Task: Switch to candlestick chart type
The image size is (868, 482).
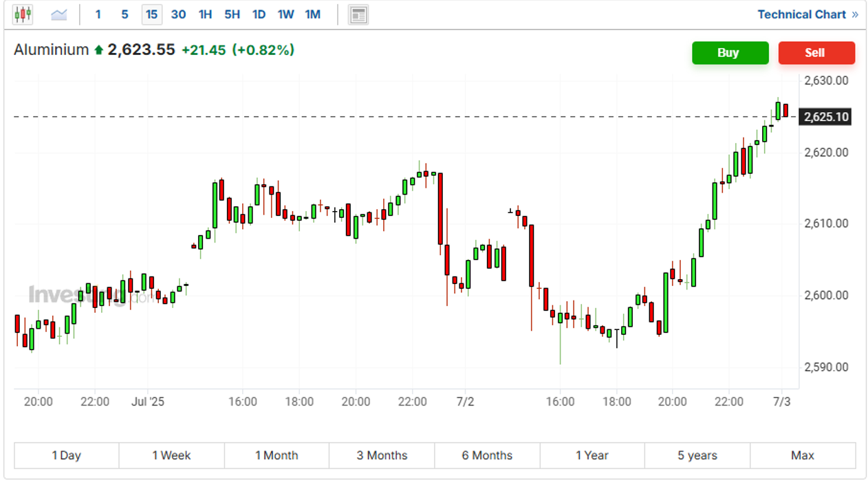Action: 23,14
